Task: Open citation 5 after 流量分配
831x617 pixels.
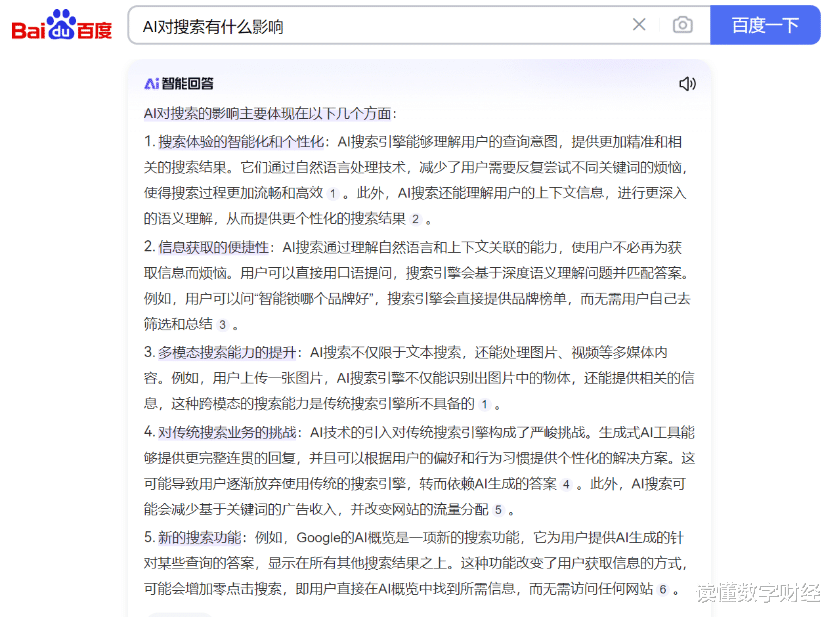Action: tap(498, 510)
